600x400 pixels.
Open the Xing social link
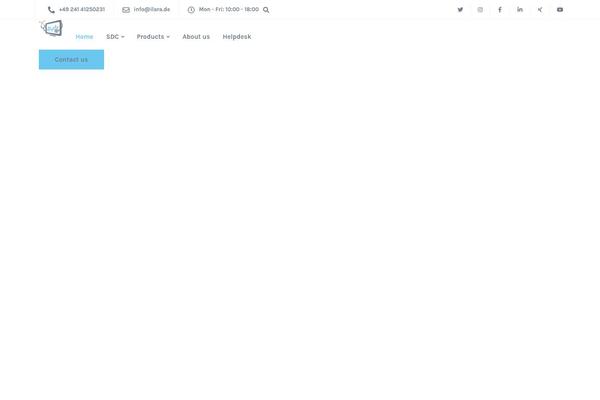[x=540, y=10]
